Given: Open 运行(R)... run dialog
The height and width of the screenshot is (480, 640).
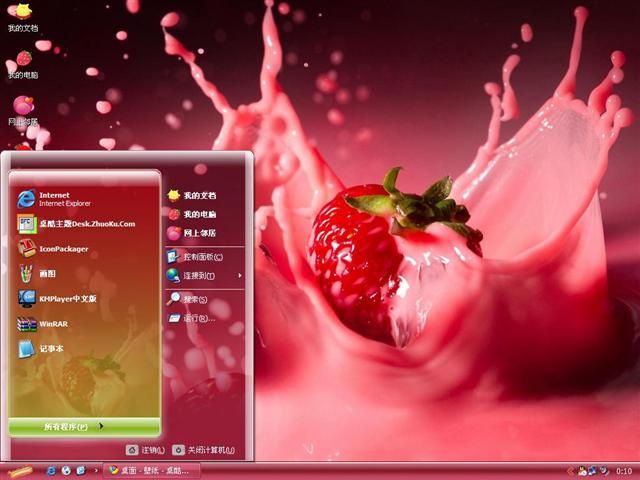Looking at the screenshot, I should 205,318.
